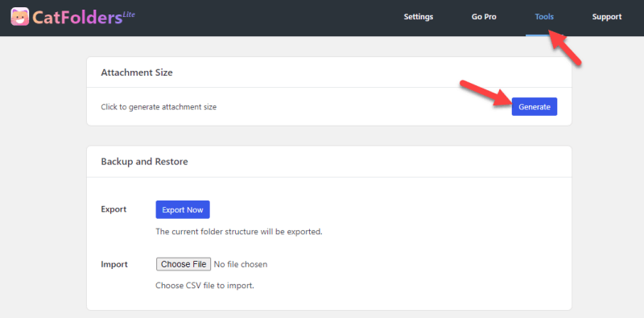Viewport: 644px width, 318px height.
Task: Click the "Choose CSV file to import" hint
Action: point(205,285)
